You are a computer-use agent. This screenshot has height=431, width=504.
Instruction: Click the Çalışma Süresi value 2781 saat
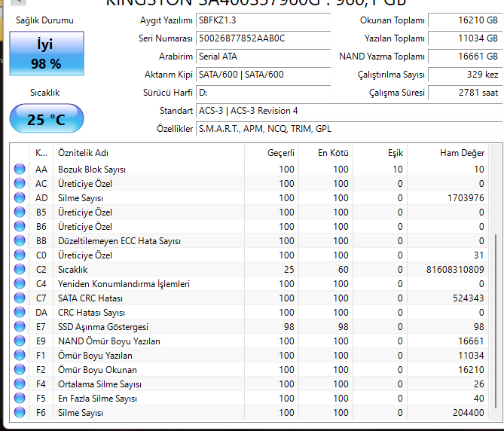click(x=465, y=93)
